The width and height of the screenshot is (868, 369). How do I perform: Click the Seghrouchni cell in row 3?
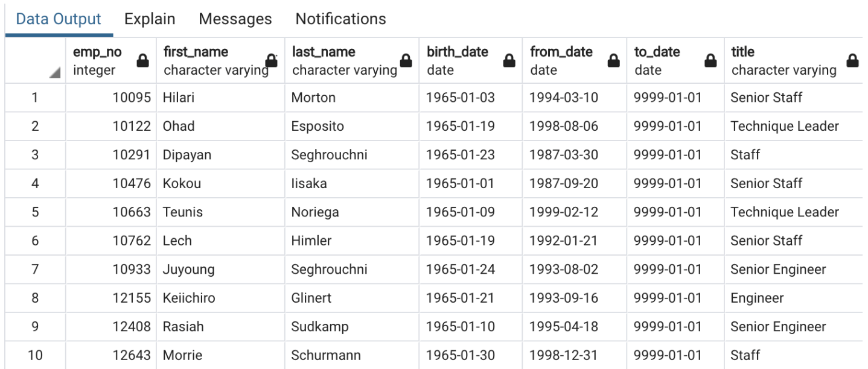coord(352,155)
